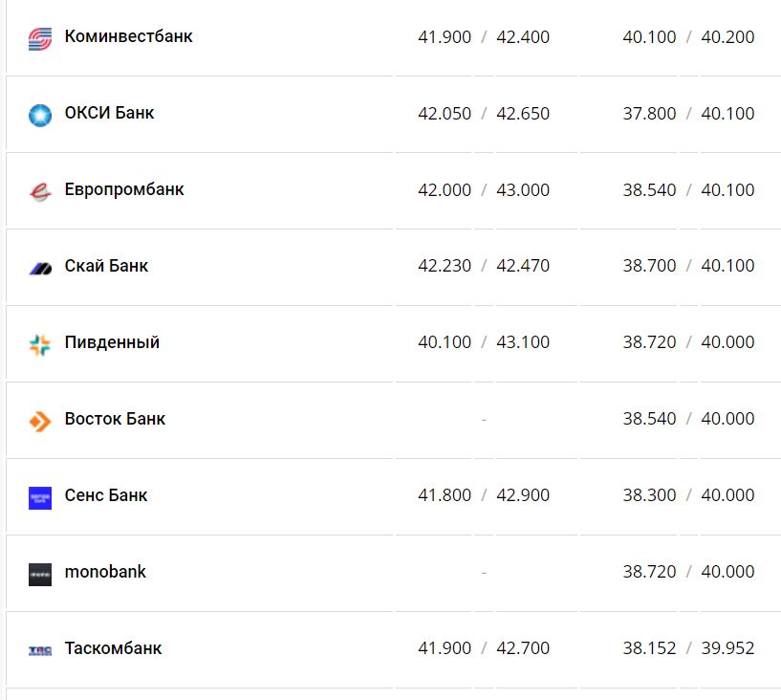Open the Европромбанк name link

coord(124,189)
